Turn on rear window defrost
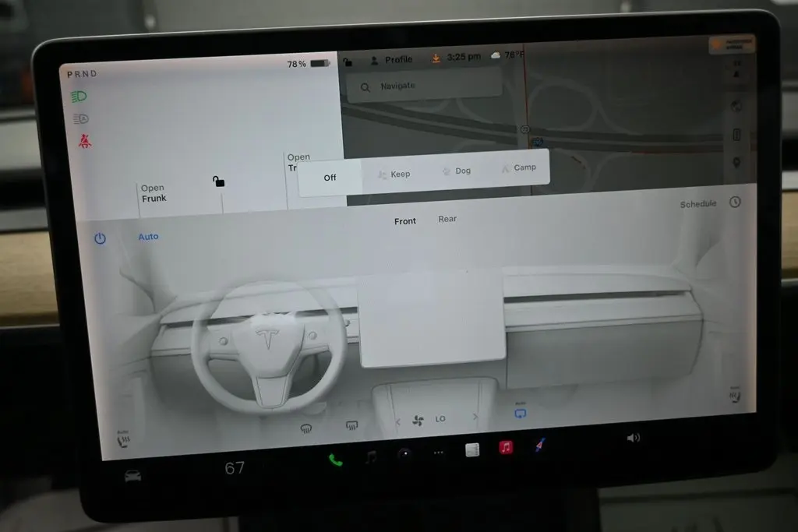The height and width of the screenshot is (532, 798). pos(351,425)
